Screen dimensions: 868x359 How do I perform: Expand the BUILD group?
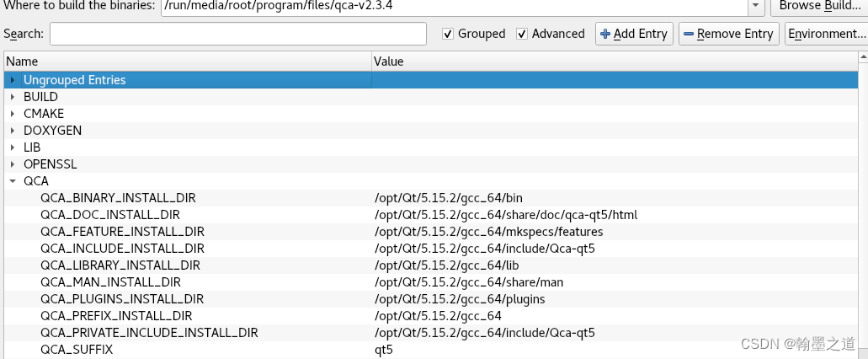pyautogui.click(x=13, y=97)
